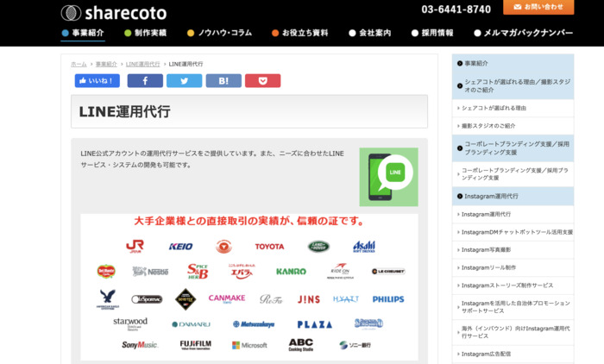Open sidebar link Instagramリール制作
The width and height of the screenshot is (604, 364).
pyautogui.click(x=513, y=267)
